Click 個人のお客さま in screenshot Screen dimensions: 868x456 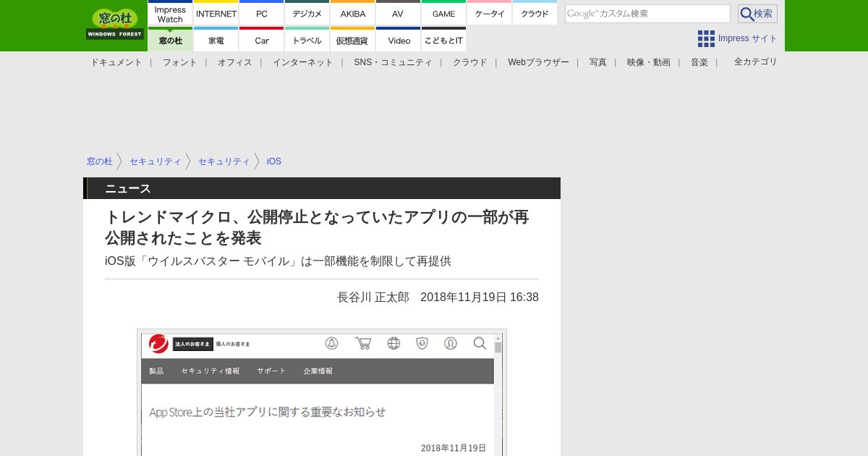pos(233,344)
